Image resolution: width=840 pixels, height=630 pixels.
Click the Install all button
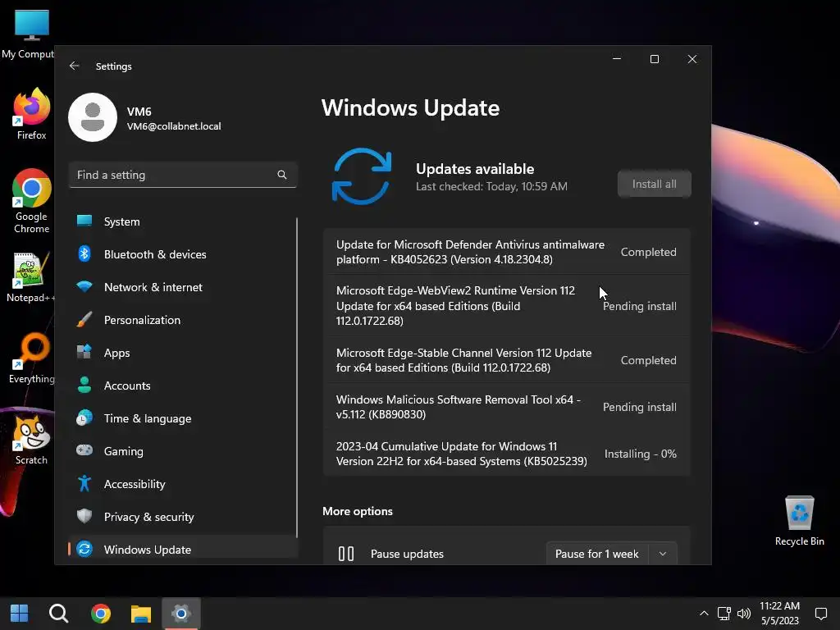(654, 184)
